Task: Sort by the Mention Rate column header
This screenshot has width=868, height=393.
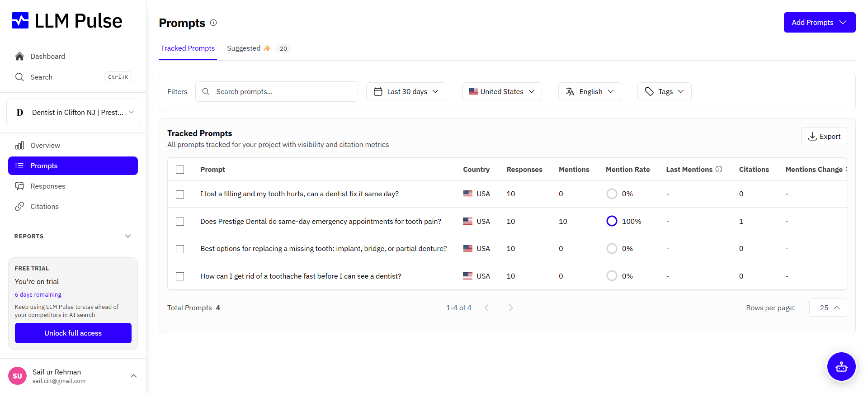Action: click(x=627, y=169)
